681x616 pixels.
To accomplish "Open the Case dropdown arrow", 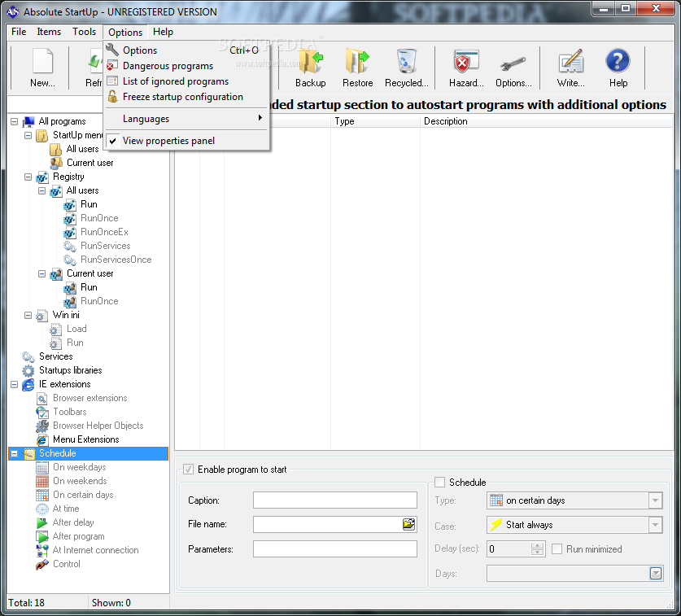I will pos(656,525).
